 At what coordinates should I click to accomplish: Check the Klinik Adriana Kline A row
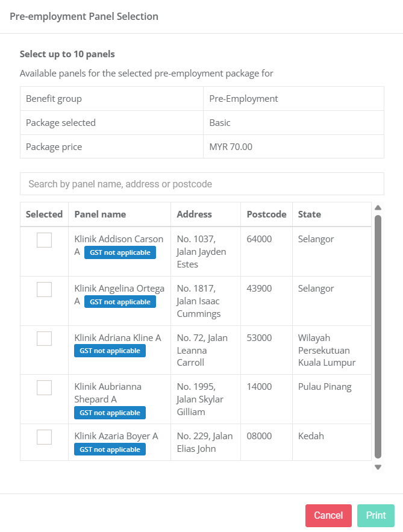(x=44, y=339)
